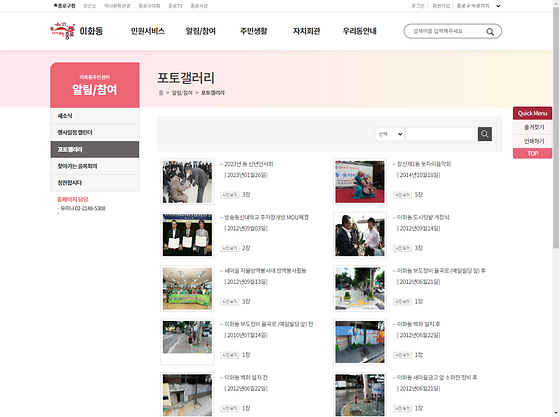This screenshot has width=560, height=417.
Task: Click 즐겨찾기 in Quick Menu
Action: coord(532,127)
